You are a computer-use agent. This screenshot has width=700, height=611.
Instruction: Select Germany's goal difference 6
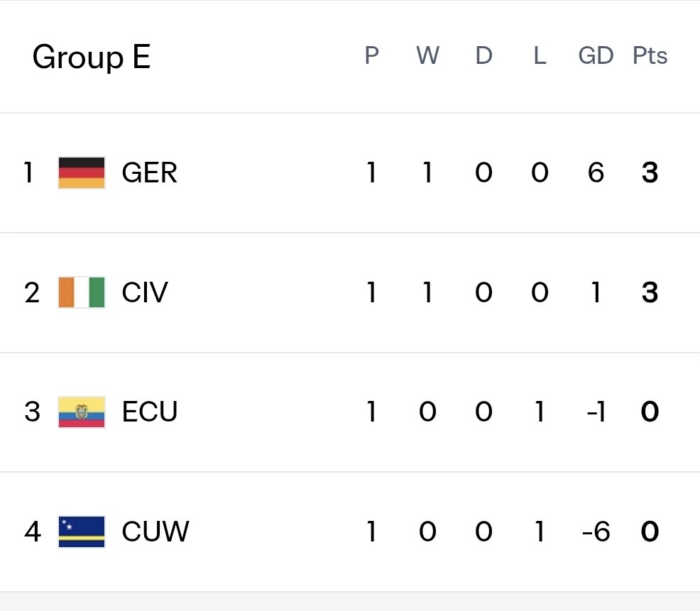click(x=596, y=172)
